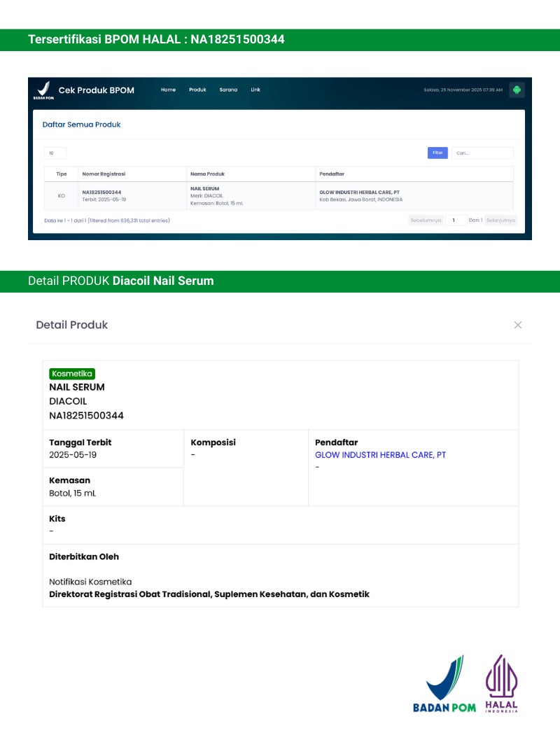
Task: Click the green Android app icon
Action: coord(517,90)
